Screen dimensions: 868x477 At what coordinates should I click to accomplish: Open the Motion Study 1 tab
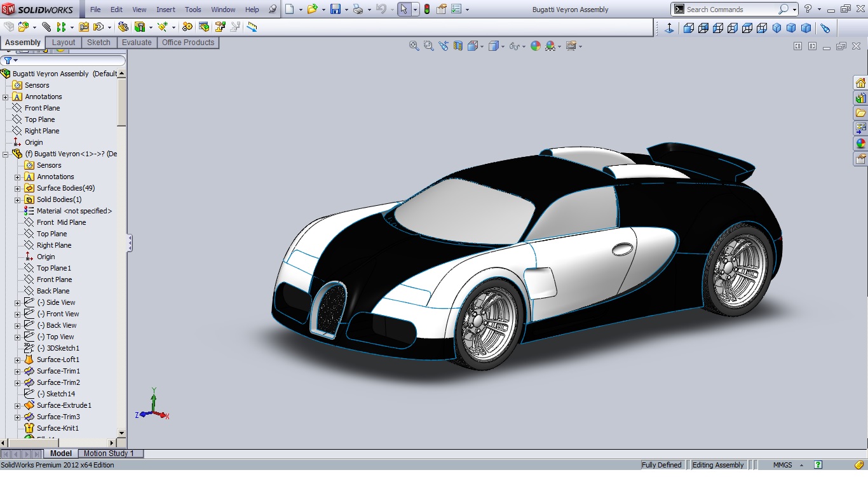pos(111,453)
